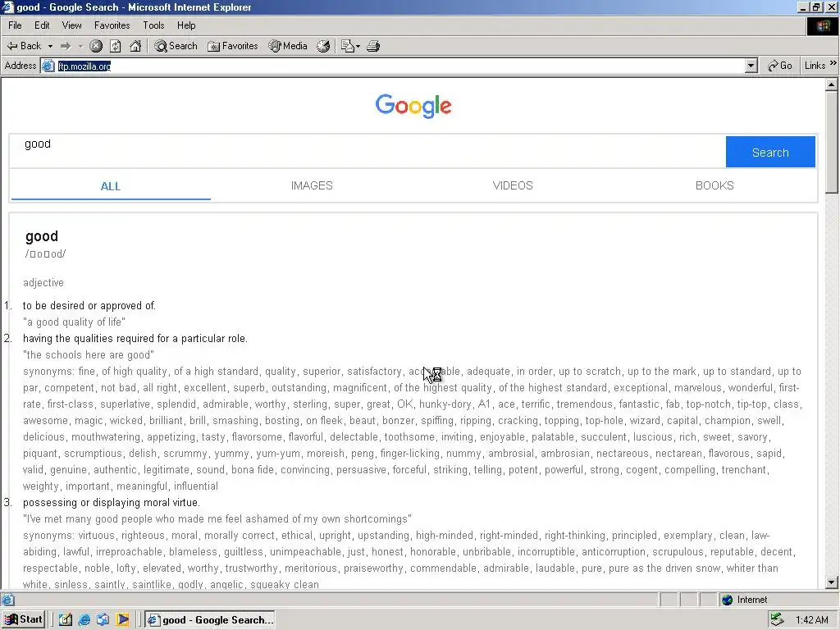Click the vertical scrollbar thumb

[x=832, y=142]
